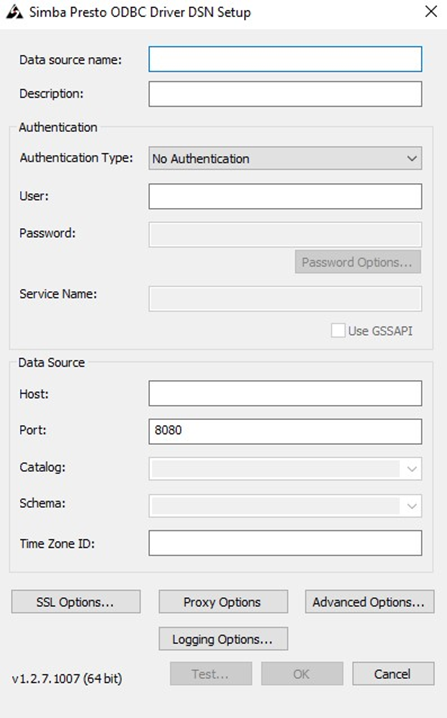Open SSL Options
Screen dimensions: 447x718
point(76,602)
